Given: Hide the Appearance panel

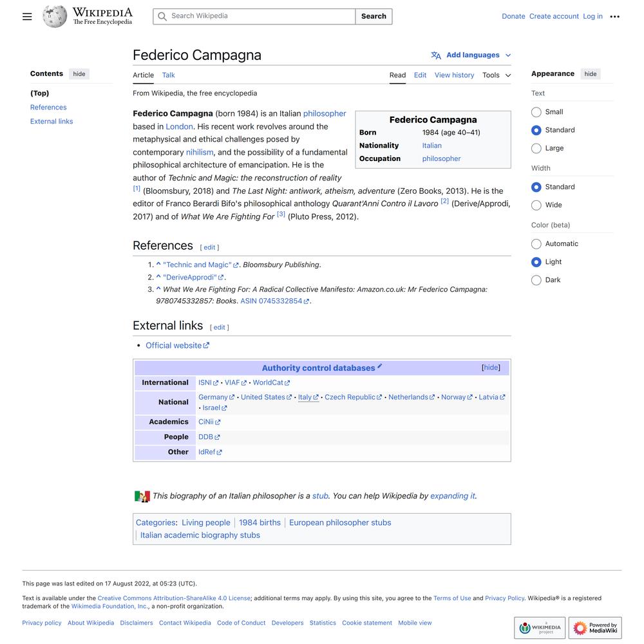Looking at the screenshot, I should 590,74.
